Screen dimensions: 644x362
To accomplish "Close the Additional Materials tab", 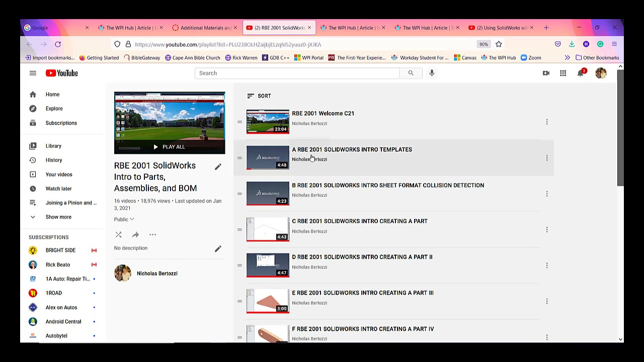I will (x=235, y=28).
